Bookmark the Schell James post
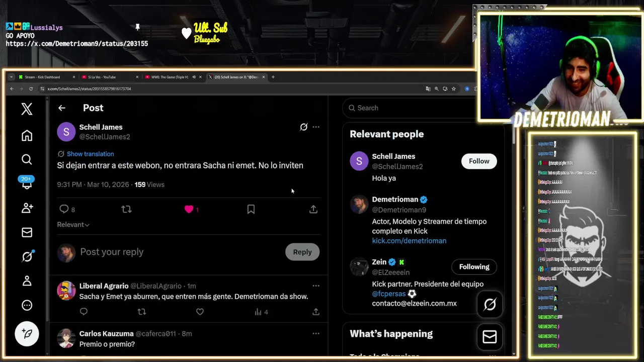The height and width of the screenshot is (362, 644). pos(251,209)
